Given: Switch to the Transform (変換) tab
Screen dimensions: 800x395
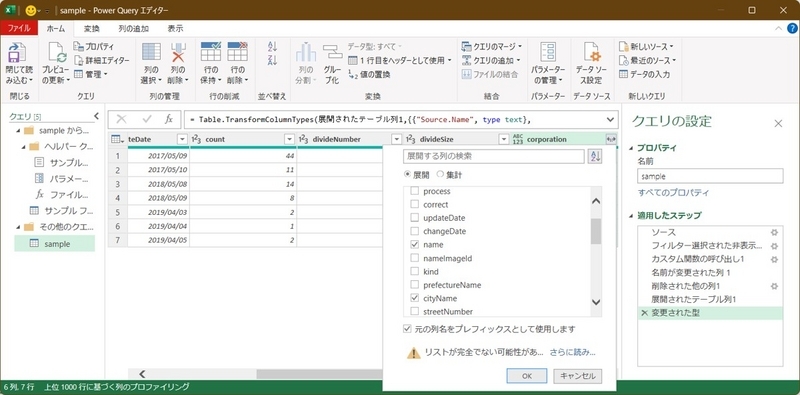Looking at the screenshot, I should click(x=92, y=29).
